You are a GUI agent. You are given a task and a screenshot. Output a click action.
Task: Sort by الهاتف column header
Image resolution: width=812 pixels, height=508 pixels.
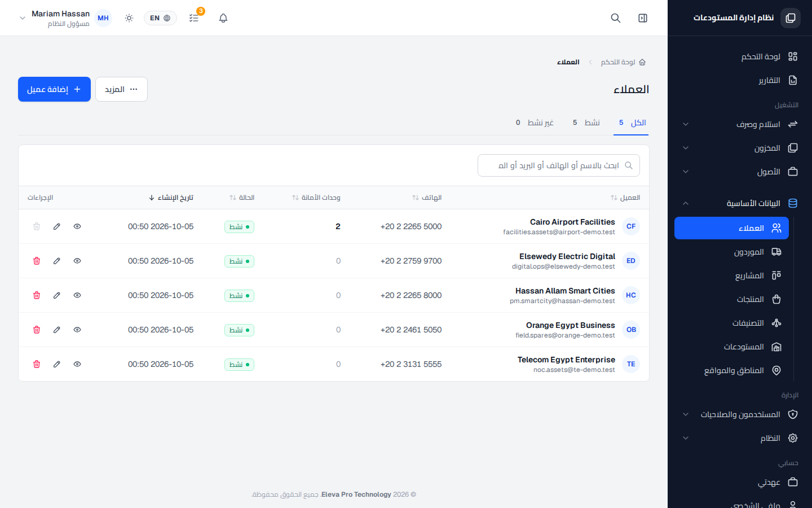click(x=427, y=198)
